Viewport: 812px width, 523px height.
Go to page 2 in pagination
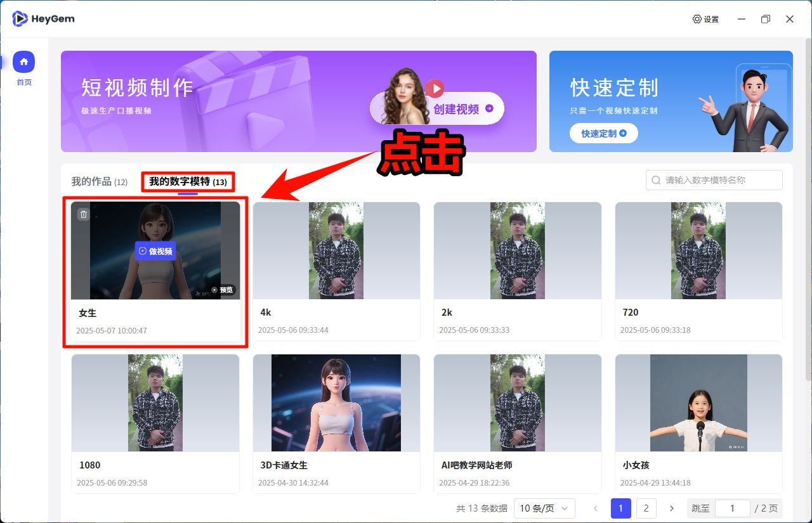646,508
